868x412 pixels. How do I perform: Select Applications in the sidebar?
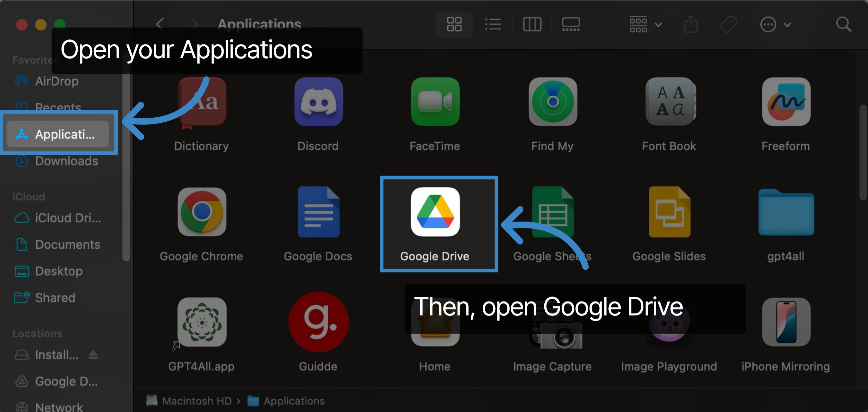click(x=58, y=134)
